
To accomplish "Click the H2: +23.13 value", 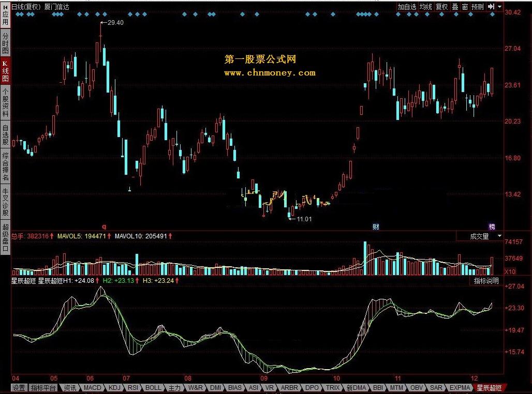I will pos(118,280).
